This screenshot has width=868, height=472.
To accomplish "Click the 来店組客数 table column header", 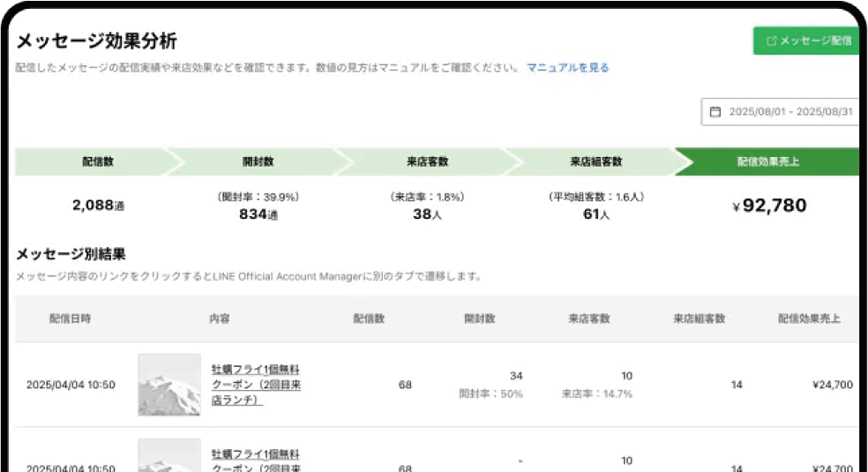I will (x=699, y=318).
